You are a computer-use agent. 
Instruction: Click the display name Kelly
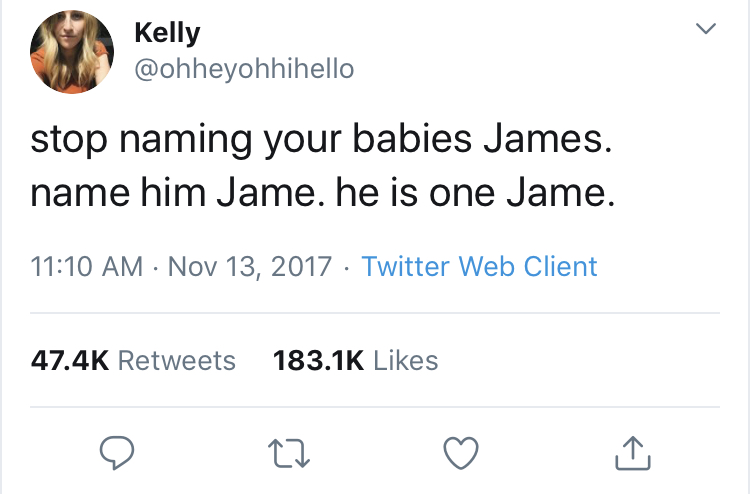pyautogui.click(x=167, y=32)
